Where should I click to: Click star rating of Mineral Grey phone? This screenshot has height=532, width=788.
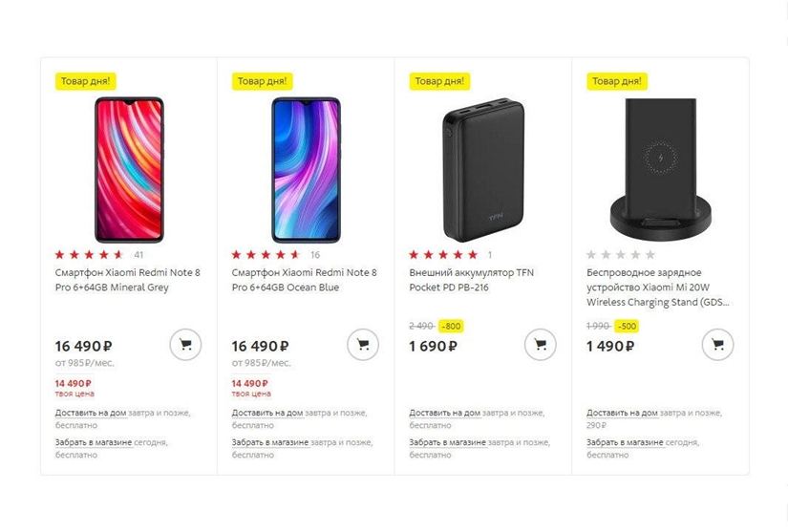(x=90, y=255)
